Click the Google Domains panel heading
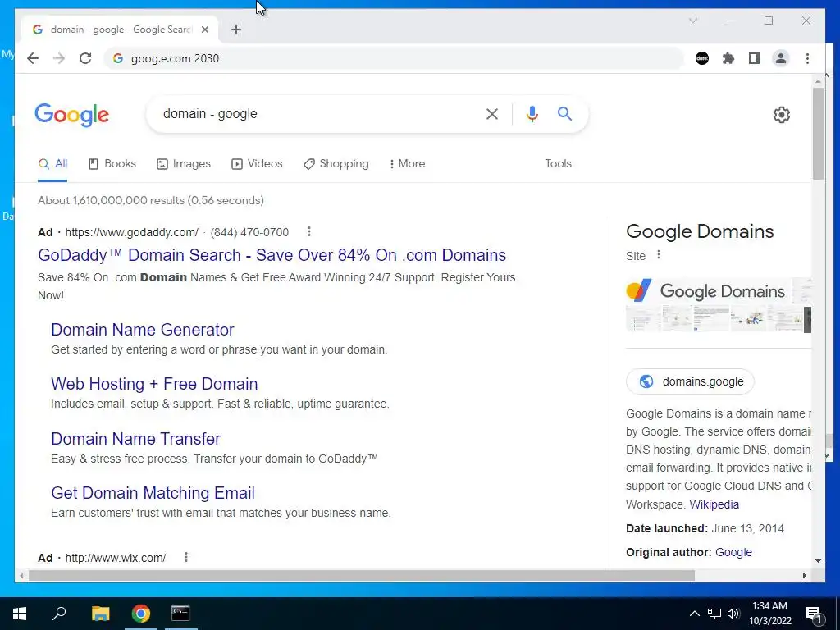The width and height of the screenshot is (840, 630). click(700, 231)
